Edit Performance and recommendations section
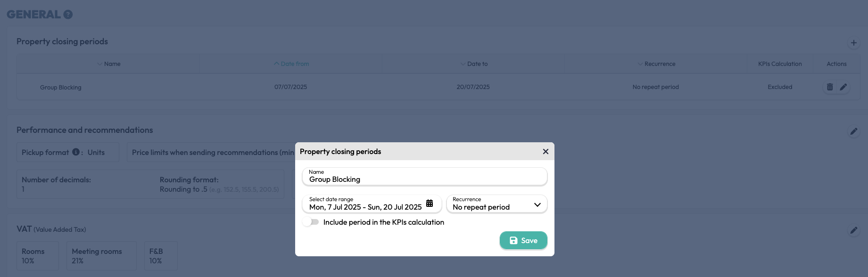868x277 pixels. 853,131
